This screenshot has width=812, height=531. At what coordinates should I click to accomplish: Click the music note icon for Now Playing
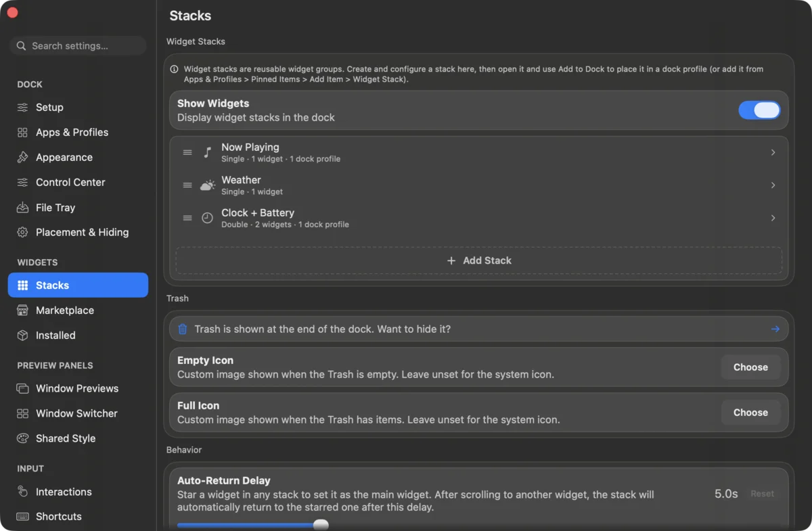tap(208, 152)
